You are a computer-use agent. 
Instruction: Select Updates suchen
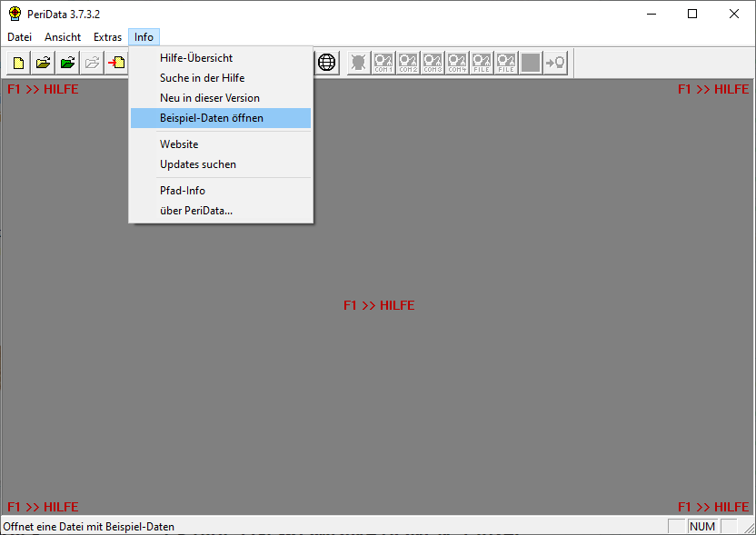[x=221, y=164]
